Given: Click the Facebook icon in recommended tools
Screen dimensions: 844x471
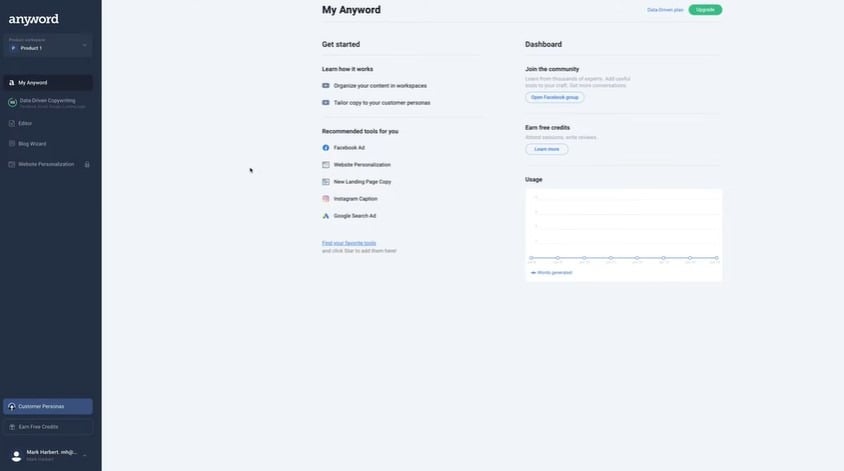Looking at the screenshot, I should pos(326,147).
